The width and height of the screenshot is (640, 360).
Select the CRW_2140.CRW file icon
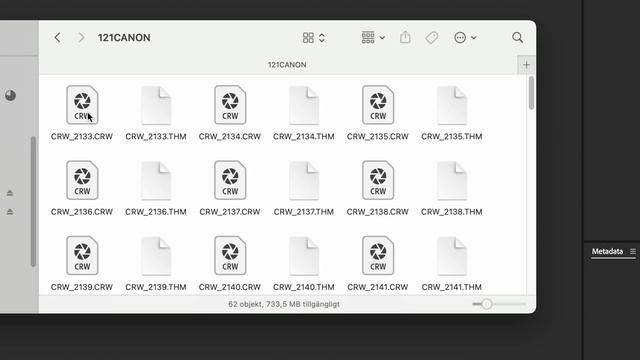coord(230,256)
